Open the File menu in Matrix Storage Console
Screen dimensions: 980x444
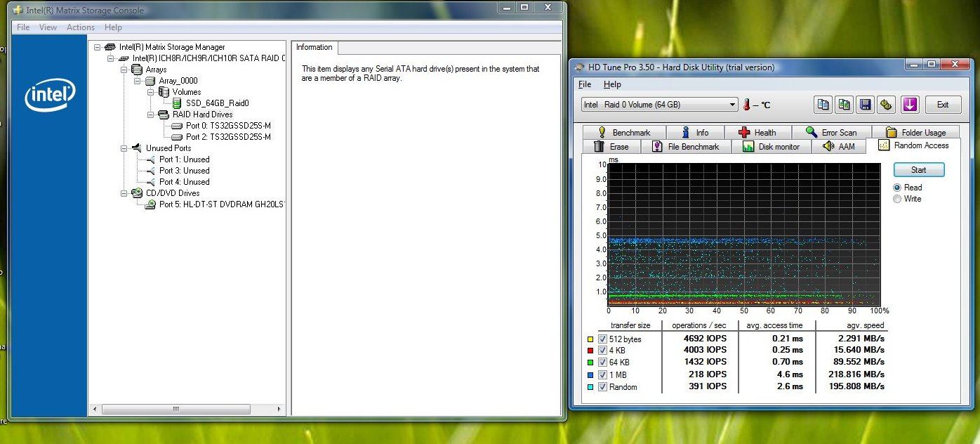pos(23,27)
